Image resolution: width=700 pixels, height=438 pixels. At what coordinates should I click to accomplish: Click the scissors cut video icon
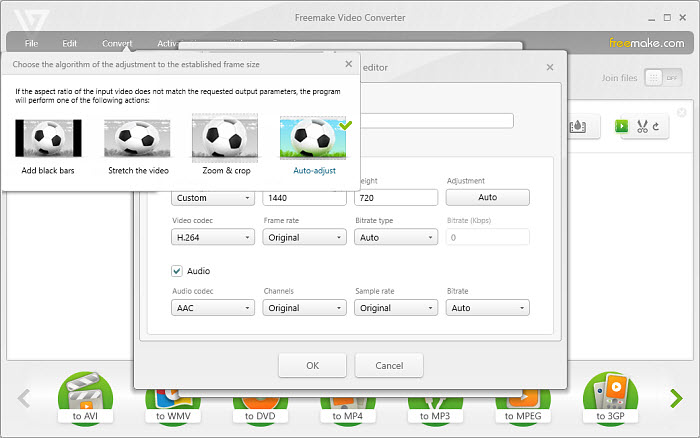[642, 126]
